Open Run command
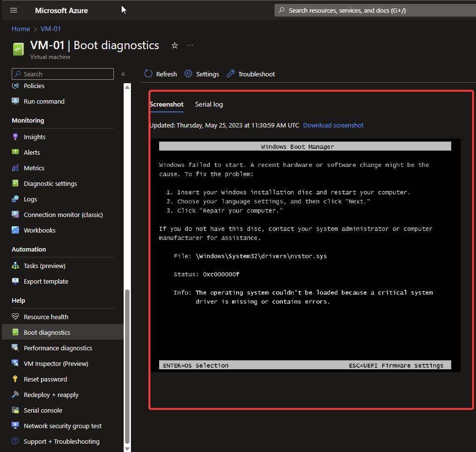This screenshot has width=476, height=452. 43,101
